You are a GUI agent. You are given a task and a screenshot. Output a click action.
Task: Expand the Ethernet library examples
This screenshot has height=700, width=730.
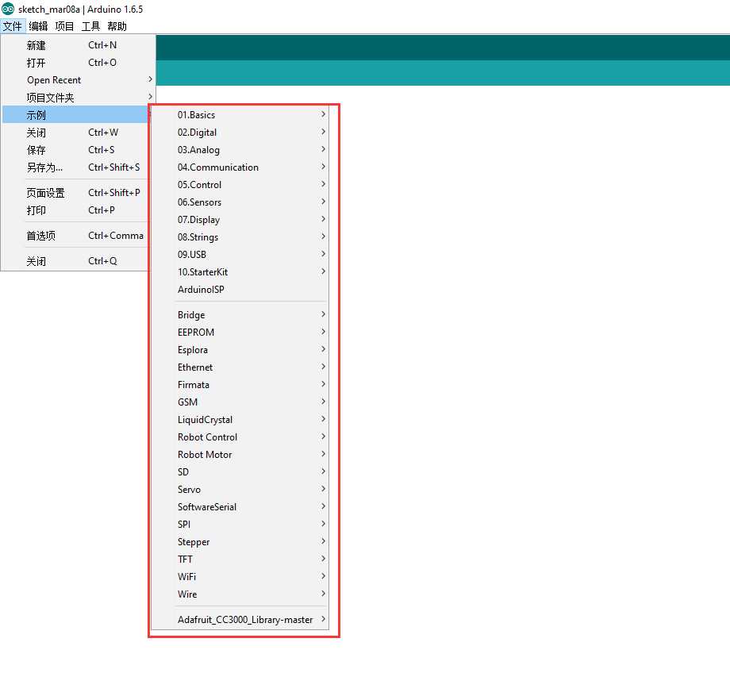(x=240, y=367)
